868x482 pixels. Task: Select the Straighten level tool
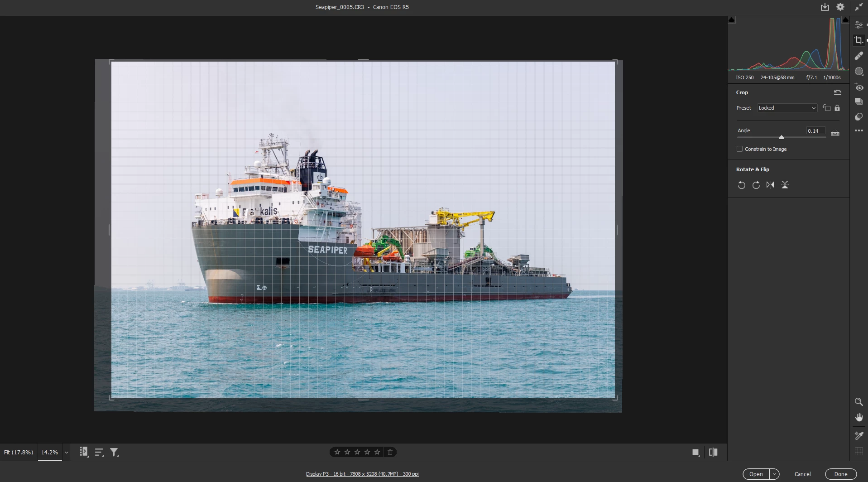point(835,134)
